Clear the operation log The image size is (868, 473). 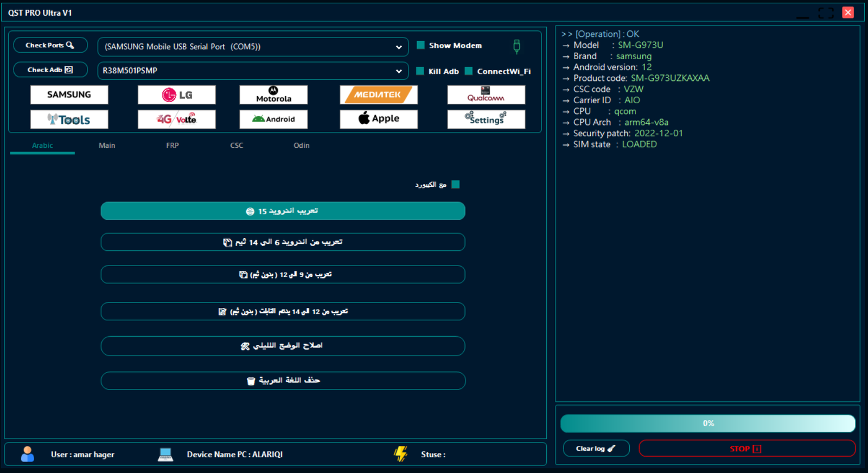[x=596, y=449]
